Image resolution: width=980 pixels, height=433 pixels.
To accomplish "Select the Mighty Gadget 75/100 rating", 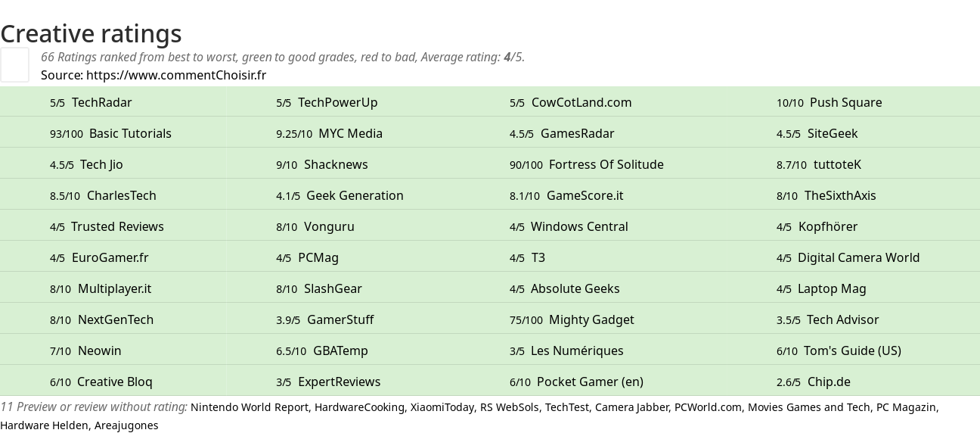I will tap(591, 319).
